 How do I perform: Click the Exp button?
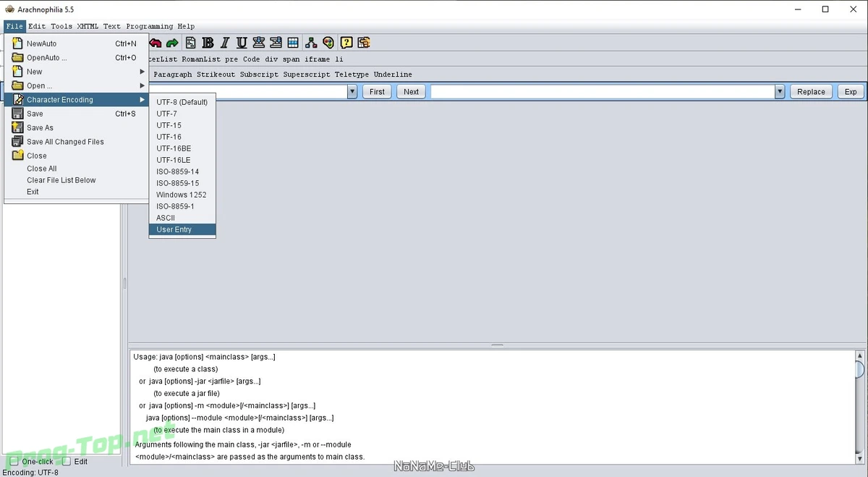851,92
